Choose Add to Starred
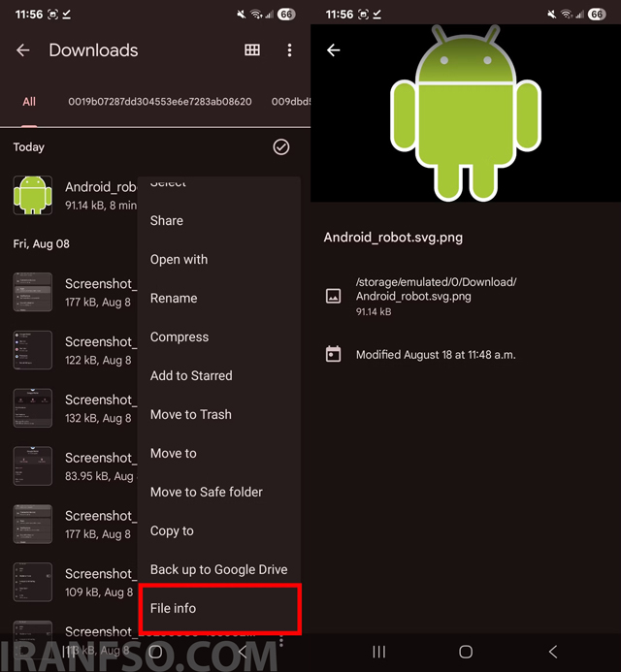621x672 pixels. tap(191, 376)
